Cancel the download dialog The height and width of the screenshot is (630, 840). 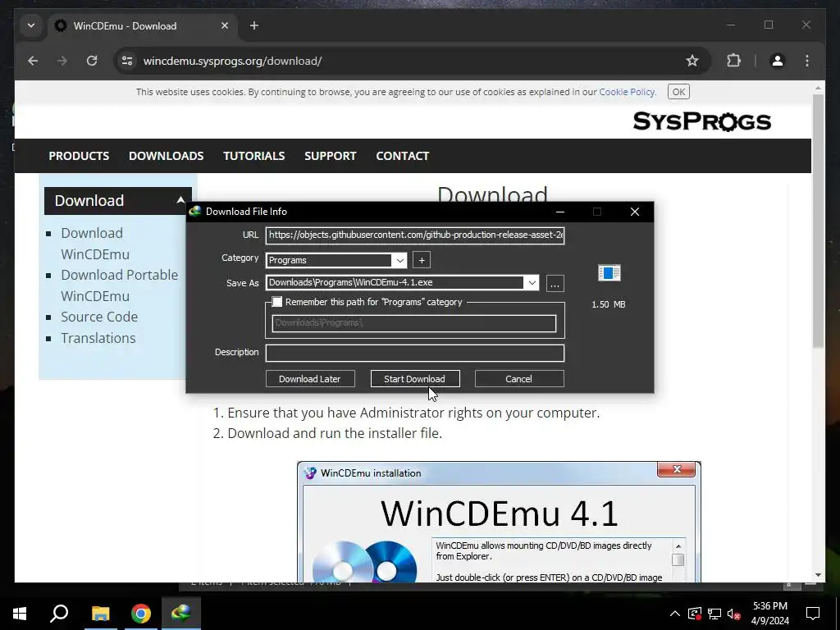click(519, 379)
